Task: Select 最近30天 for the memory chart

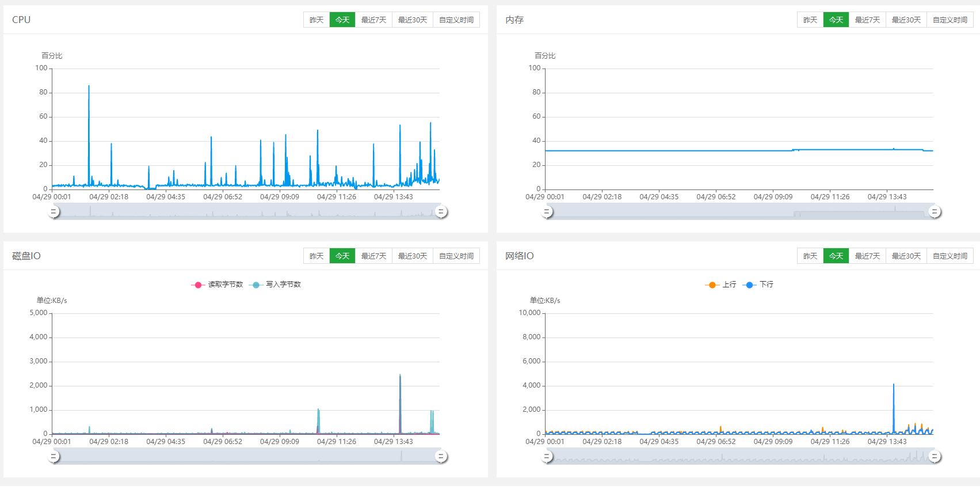Action: [x=906, y=20]
